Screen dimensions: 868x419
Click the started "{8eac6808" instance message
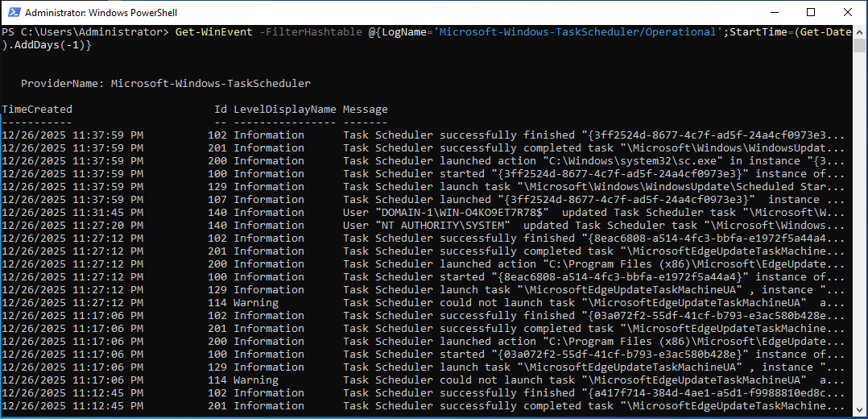click(x=594, y=276)
